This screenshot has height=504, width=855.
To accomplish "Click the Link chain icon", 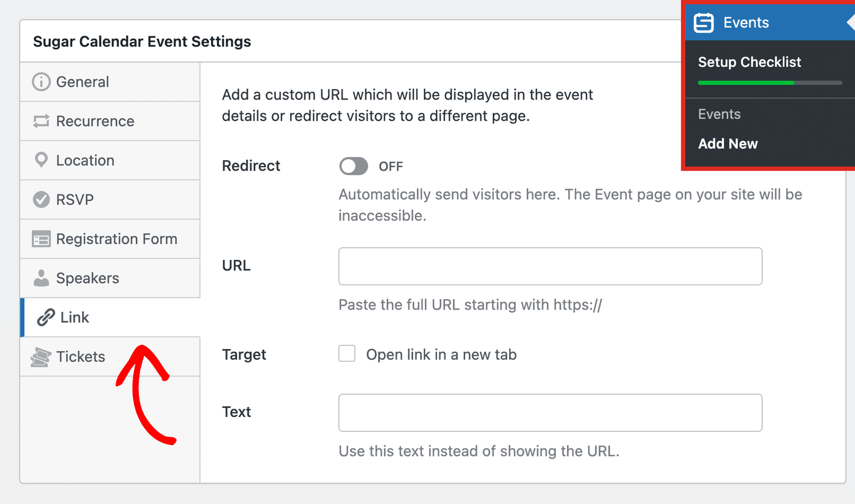I will [x=46, y=317].
